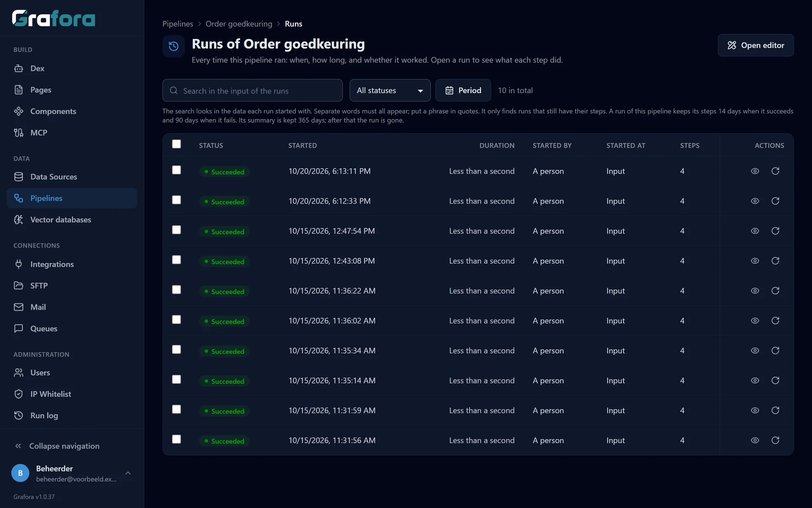Rerun the 10/15/2026, 11:36:22 AM run
Viewport: 812px width, 508px height.
coord(775,291)
